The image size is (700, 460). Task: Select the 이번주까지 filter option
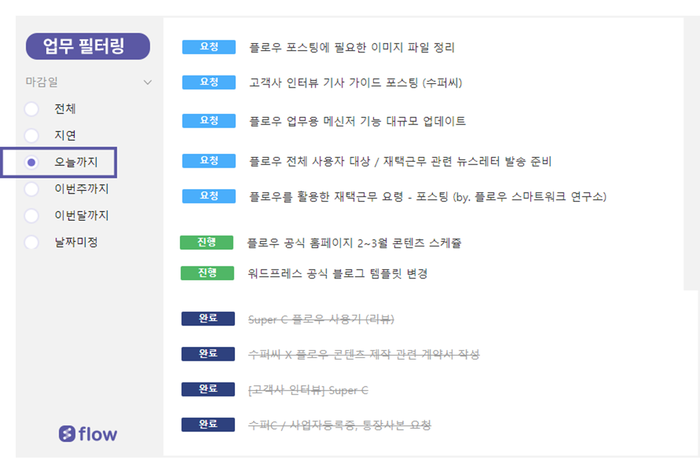point(32,189)
